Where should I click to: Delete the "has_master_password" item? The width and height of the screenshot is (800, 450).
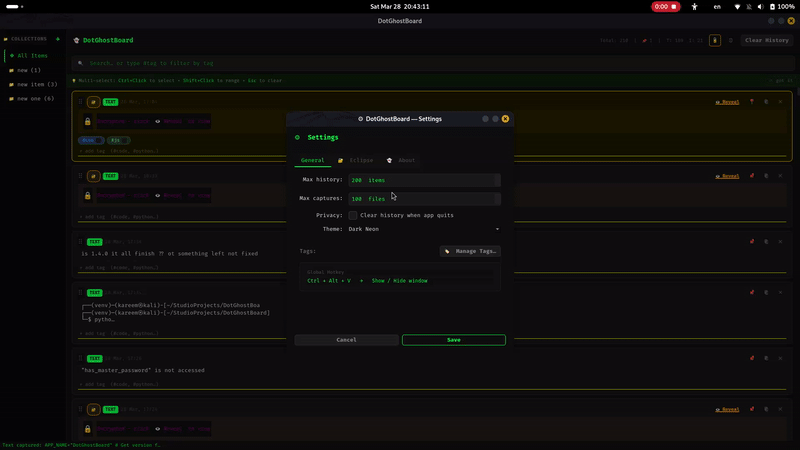tap(780, 358)
